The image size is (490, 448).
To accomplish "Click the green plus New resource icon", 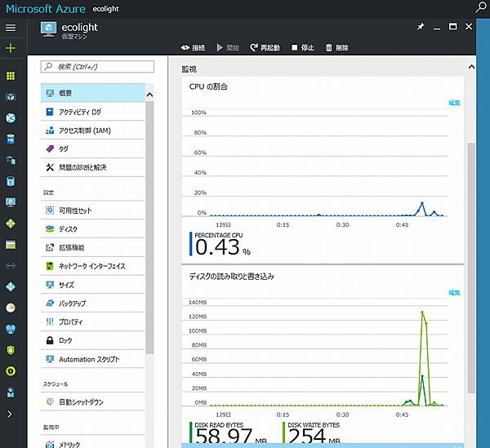I will tap(11, 48).
